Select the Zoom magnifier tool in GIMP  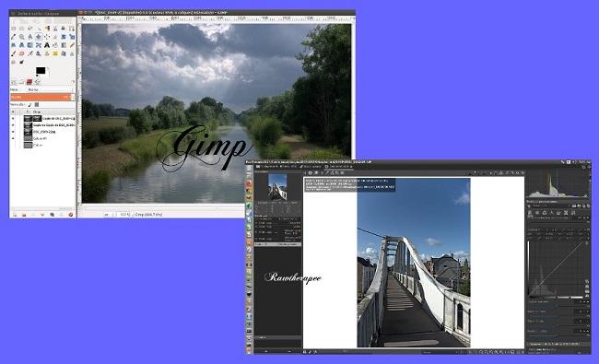pyautogui.click(x=22, y=37)
